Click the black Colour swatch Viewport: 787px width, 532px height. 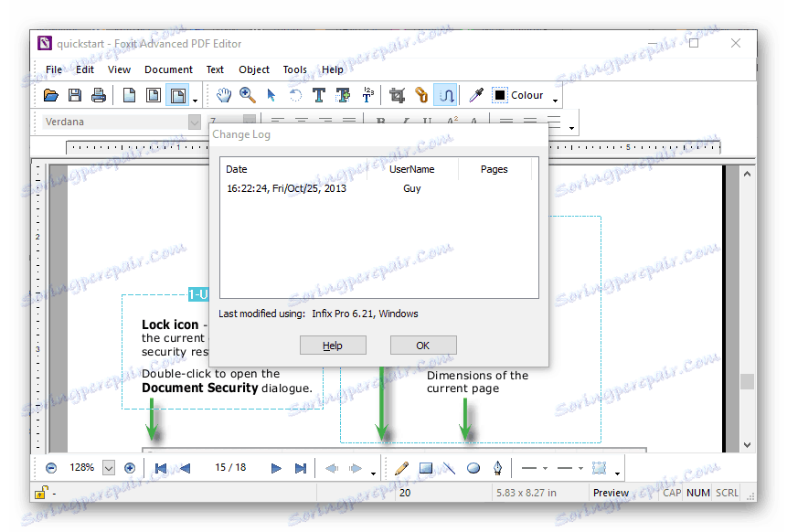(500, 95)
